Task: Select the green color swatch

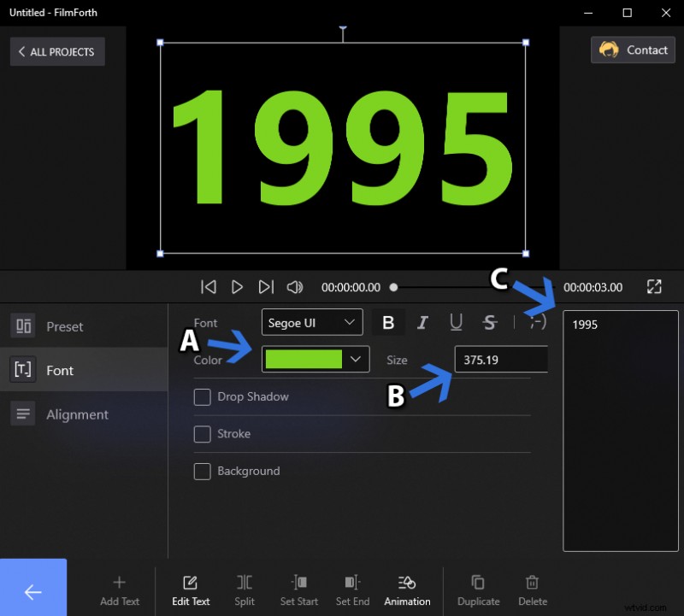Action: 304,359
